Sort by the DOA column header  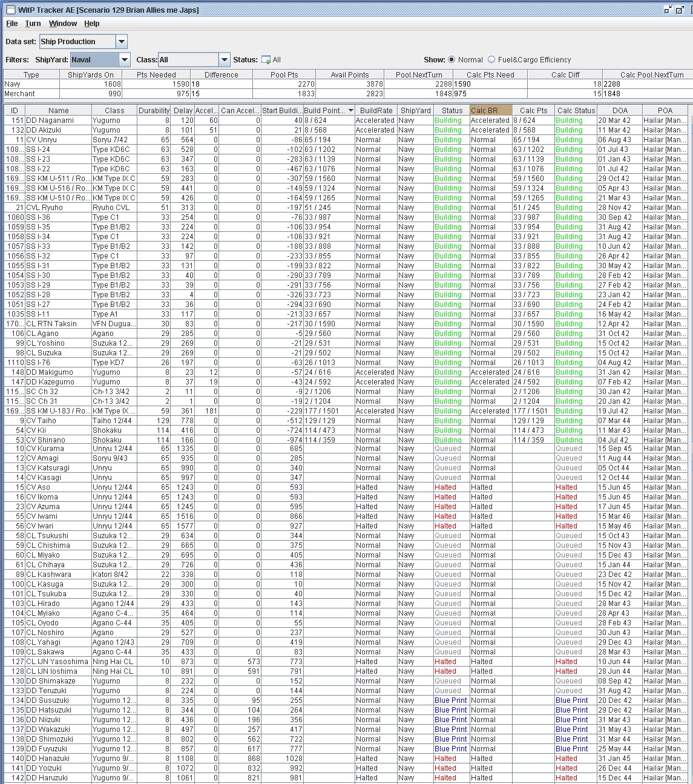click(x=620, y=111)
